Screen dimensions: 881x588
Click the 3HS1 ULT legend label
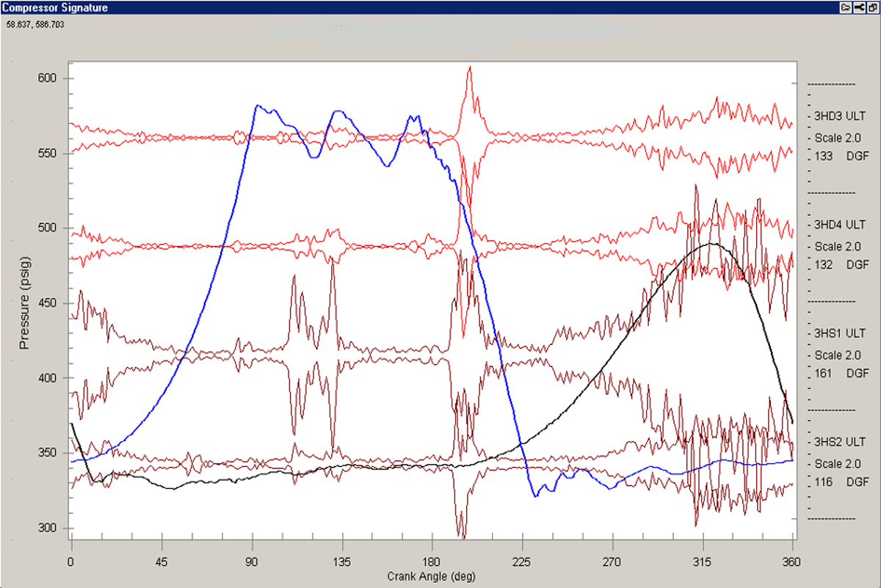click(839, 333)
